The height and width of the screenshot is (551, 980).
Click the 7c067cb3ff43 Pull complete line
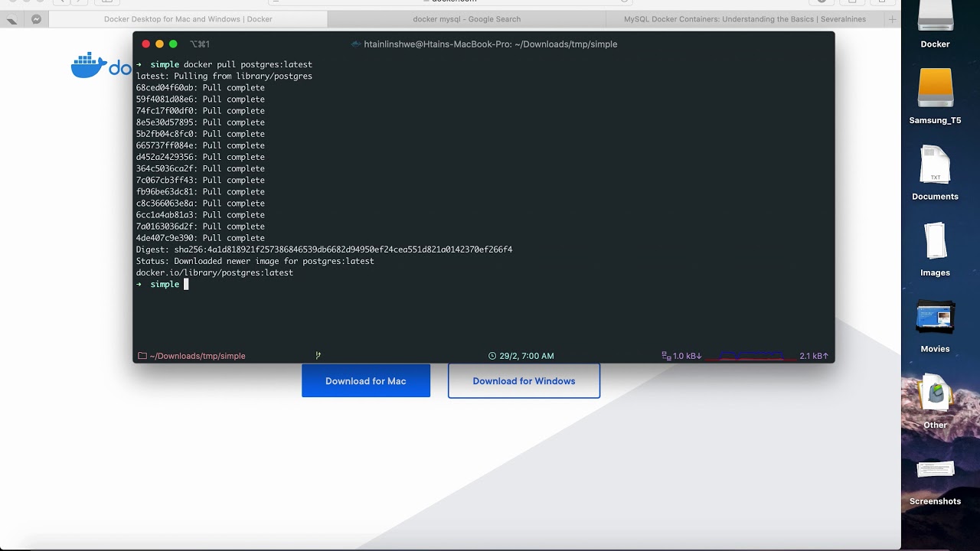coord(201,180)
